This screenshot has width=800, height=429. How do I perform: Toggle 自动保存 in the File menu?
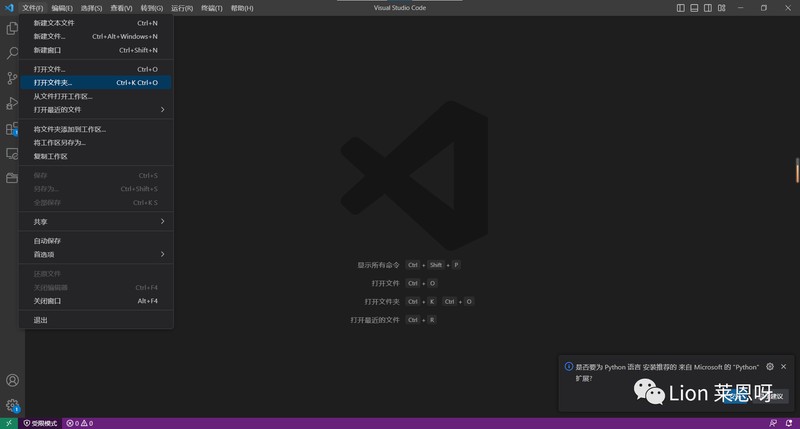(x=96, y=241)
